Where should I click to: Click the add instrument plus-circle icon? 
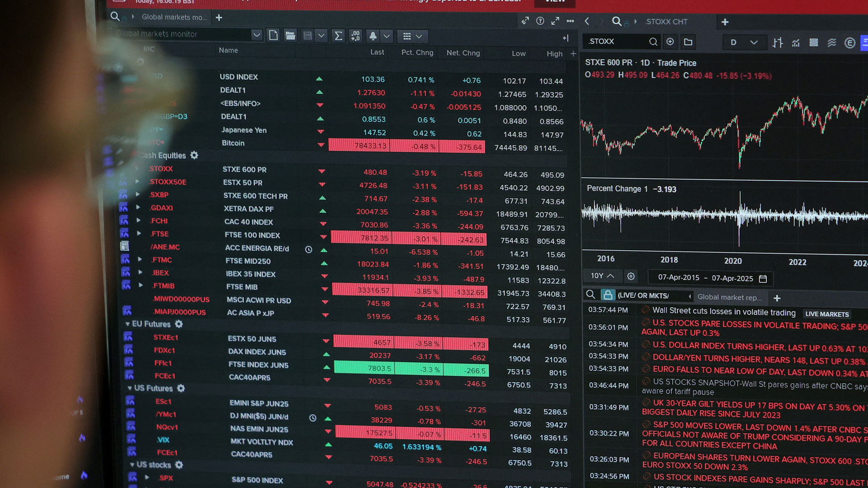pyautogui.click(x=670, y=42)
